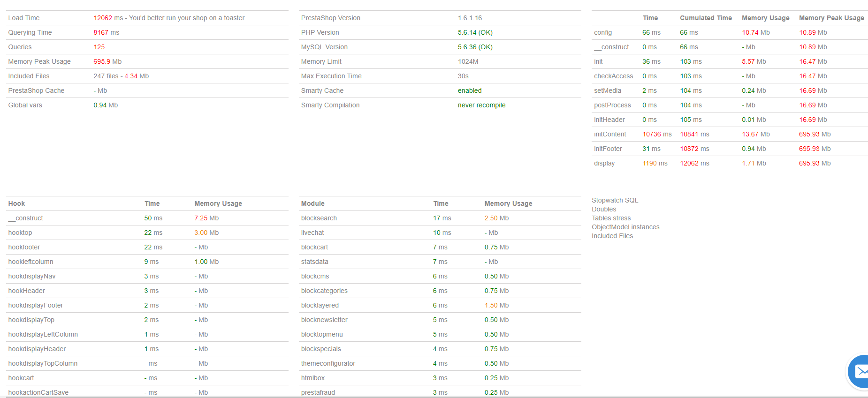Select the initContent memory usage 13.67 Mb
868x398 pixels.
(x=756, y=134)
